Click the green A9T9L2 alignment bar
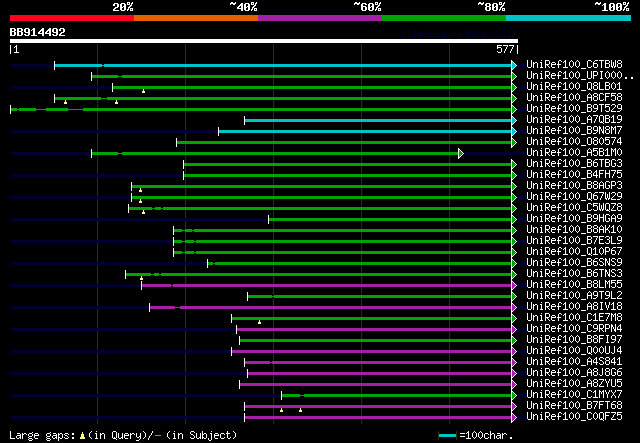 [380, 296]
